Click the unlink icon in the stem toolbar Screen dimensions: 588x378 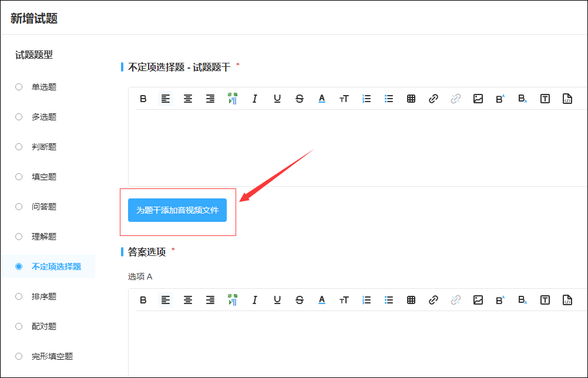(x=455, y=98)
